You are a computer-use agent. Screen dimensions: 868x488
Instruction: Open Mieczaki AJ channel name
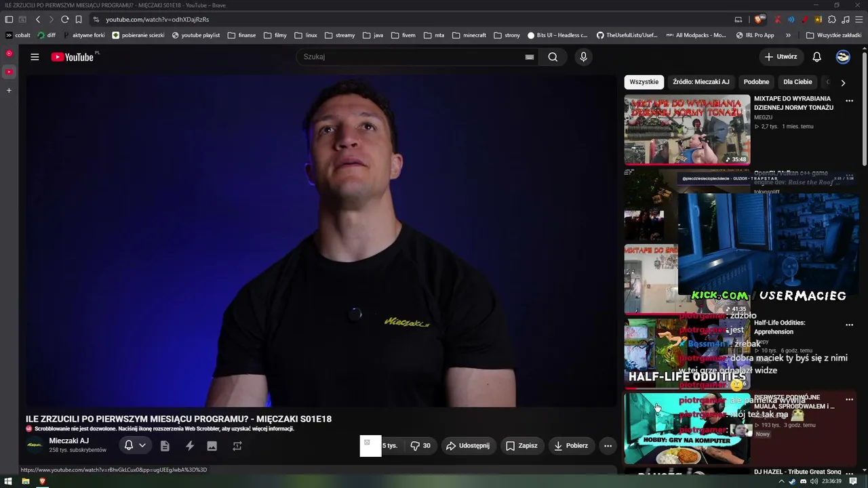pos(69,441)
